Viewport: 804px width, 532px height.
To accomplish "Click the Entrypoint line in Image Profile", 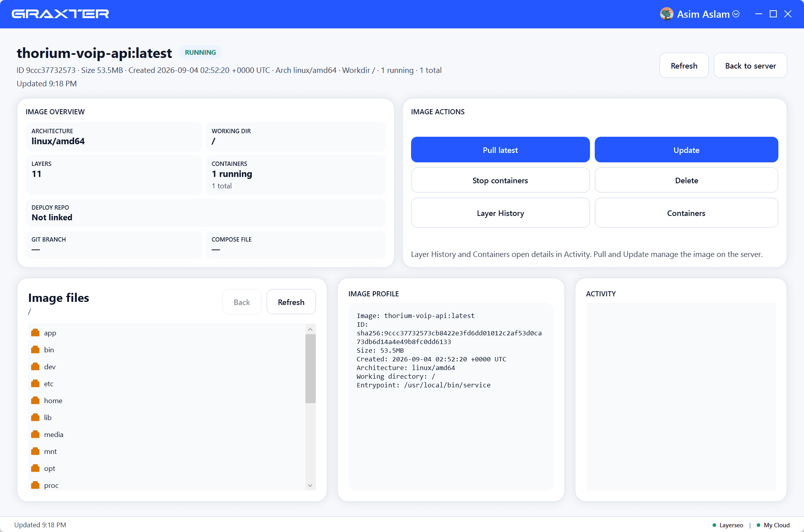I will pos(424,385).
